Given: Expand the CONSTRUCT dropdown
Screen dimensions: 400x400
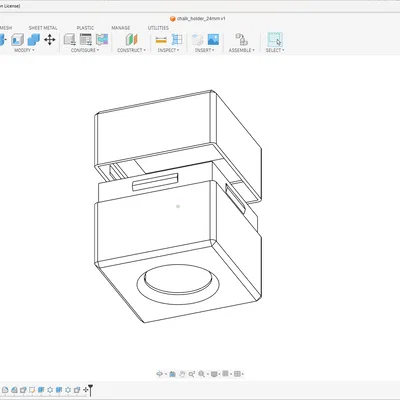Looking at the screenshot, I should pyautogui.click(x=131, y=50).
